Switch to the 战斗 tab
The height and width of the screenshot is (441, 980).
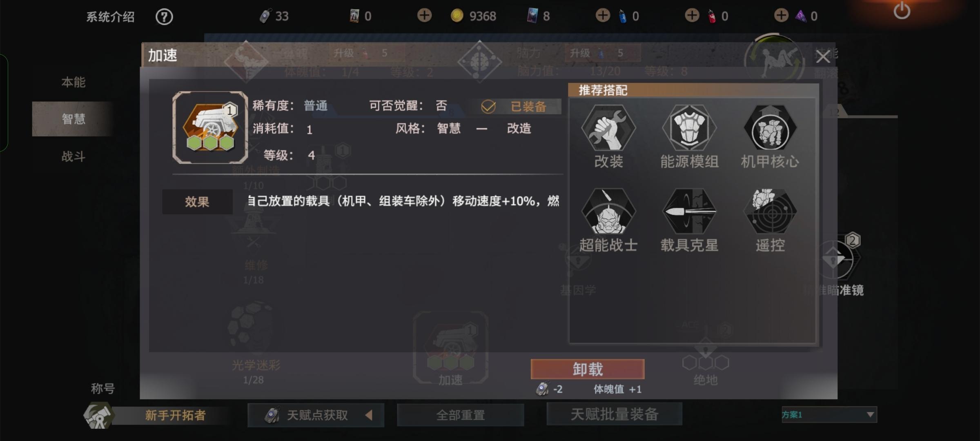click(73, 156)
